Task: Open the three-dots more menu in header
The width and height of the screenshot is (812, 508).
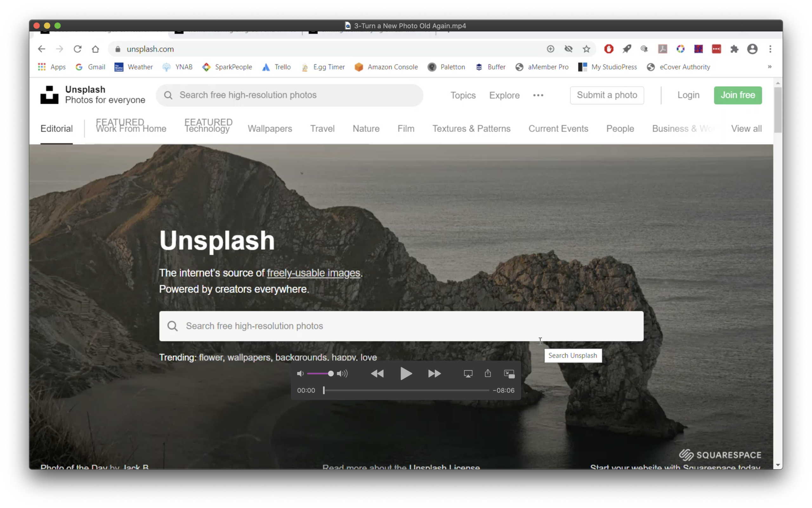Action: pos(538,95)
